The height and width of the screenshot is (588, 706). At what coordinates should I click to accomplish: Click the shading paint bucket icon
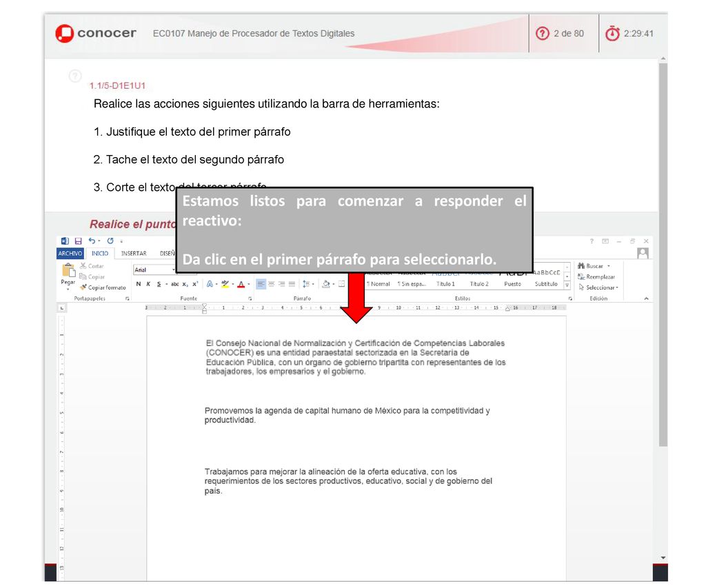(x=326, y=284)
